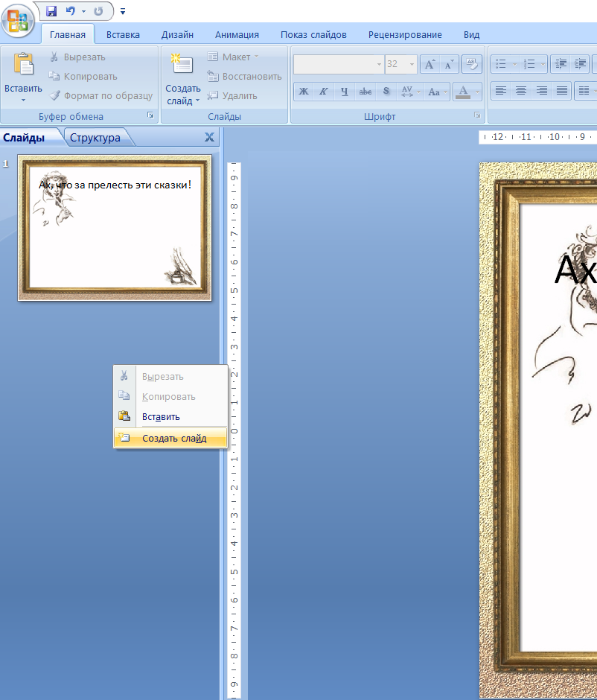Expand paste options arrow under Вставить
The image size is (597, 700).
point(23,100)
